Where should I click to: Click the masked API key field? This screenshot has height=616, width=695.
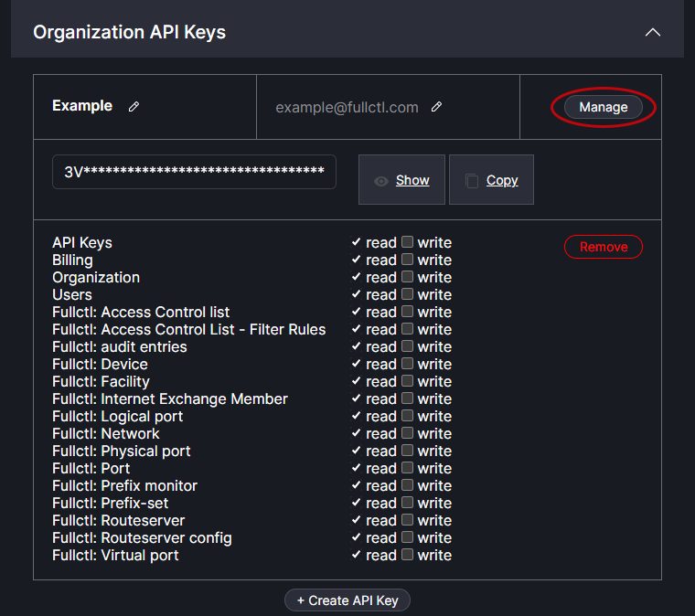click(x=194, y=172)
